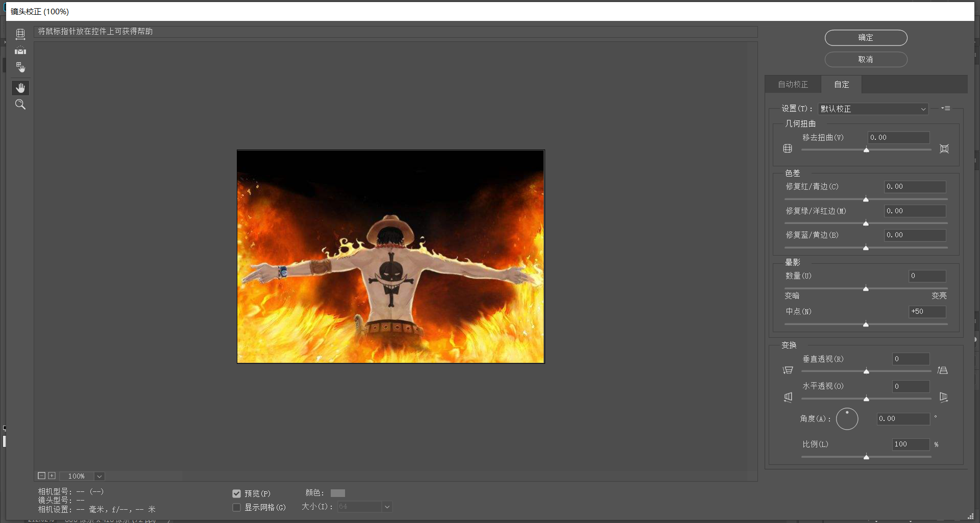Click the 水平透视 value field
This screenshot has width=980, height=523.
[x=911, y=386]
